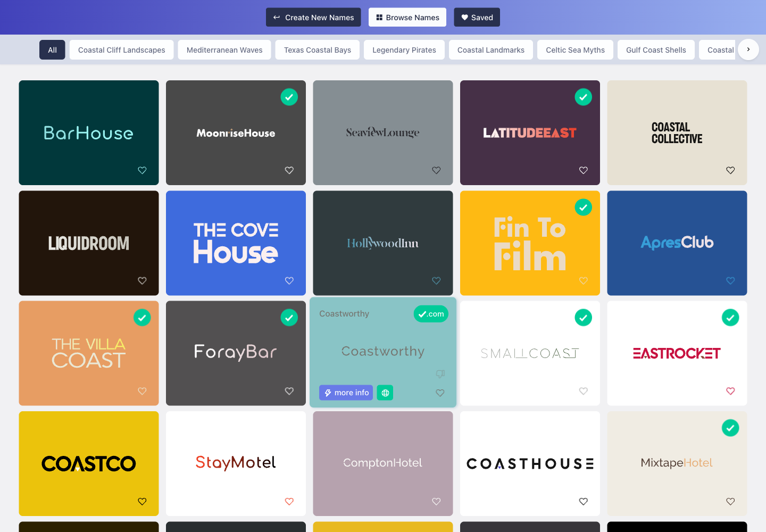This screenshot has width=766, height=532.
Task: Filter by Gulf Coast Shells
Action: coord(656,50)
